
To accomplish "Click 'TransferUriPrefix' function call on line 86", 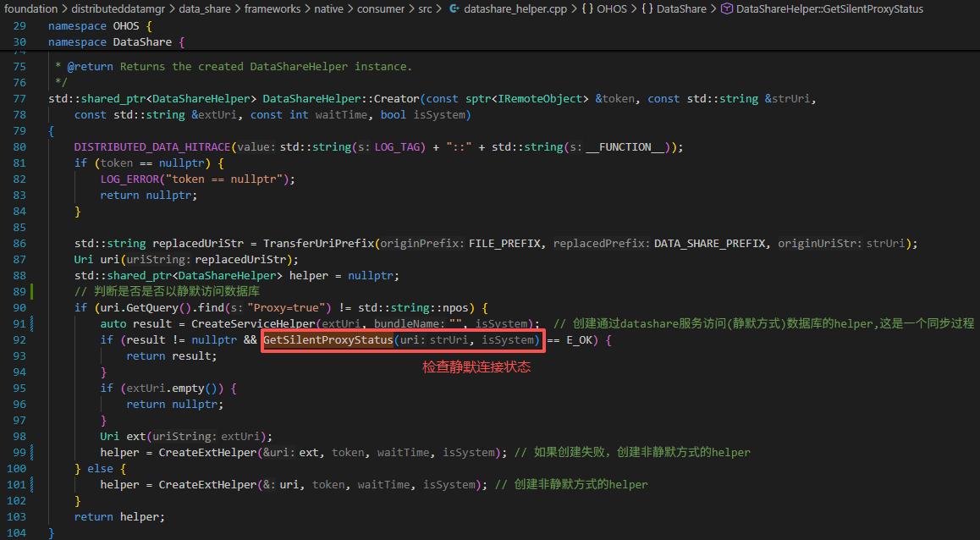I will pos(319,243).
